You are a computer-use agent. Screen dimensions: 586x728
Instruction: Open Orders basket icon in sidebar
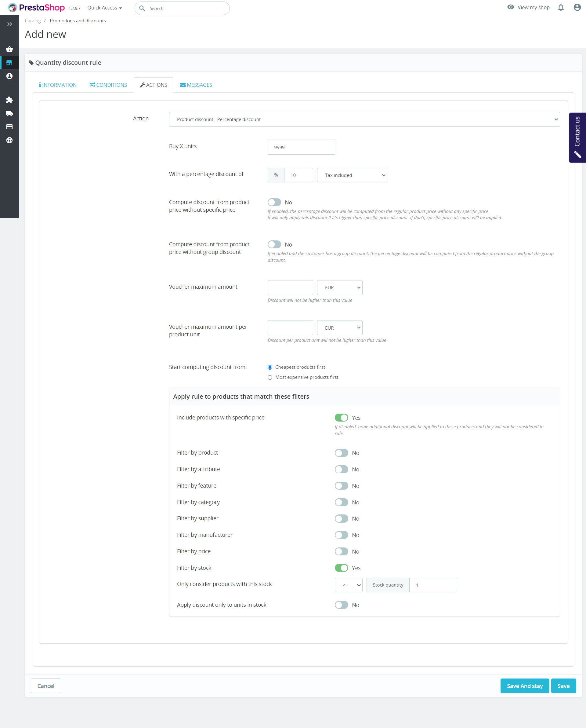point(9,49)
